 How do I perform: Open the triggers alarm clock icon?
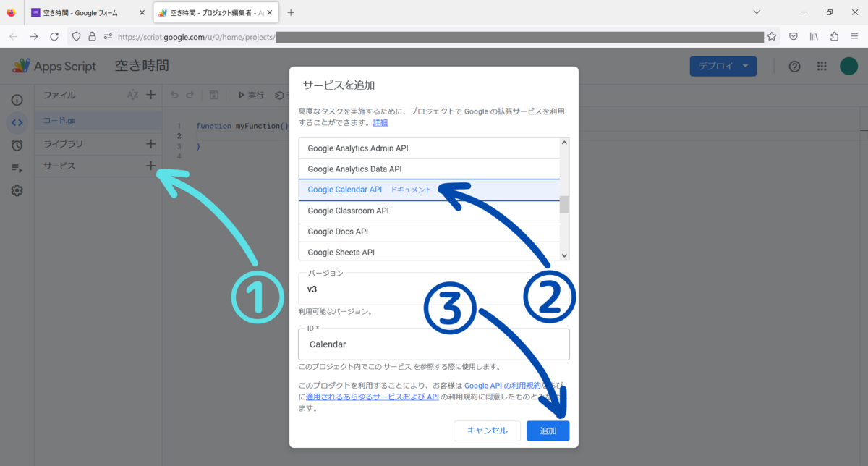point(17,145)
